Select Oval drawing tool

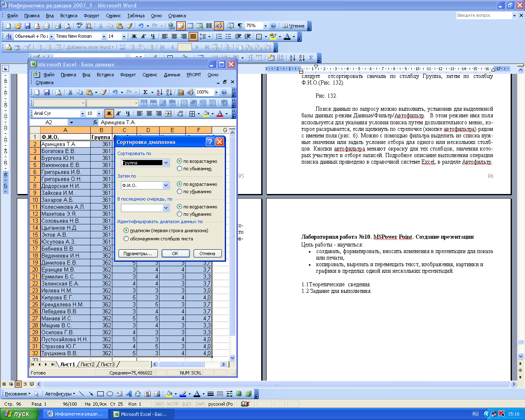[110, 394]
